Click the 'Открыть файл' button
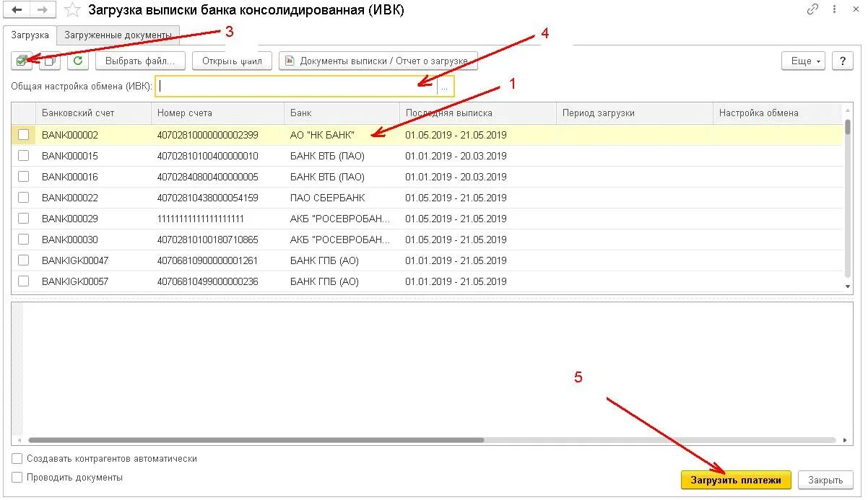This screenshot has width=868, height=500. pyautogui.click(x=232, y=61)
